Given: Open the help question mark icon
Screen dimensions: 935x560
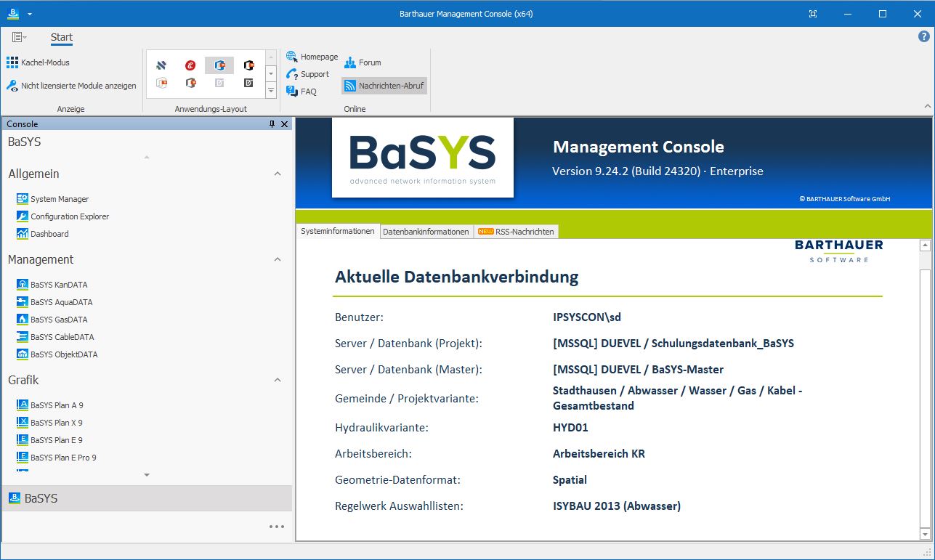Looking at the screenshot, I should click(x=924, y=36).
